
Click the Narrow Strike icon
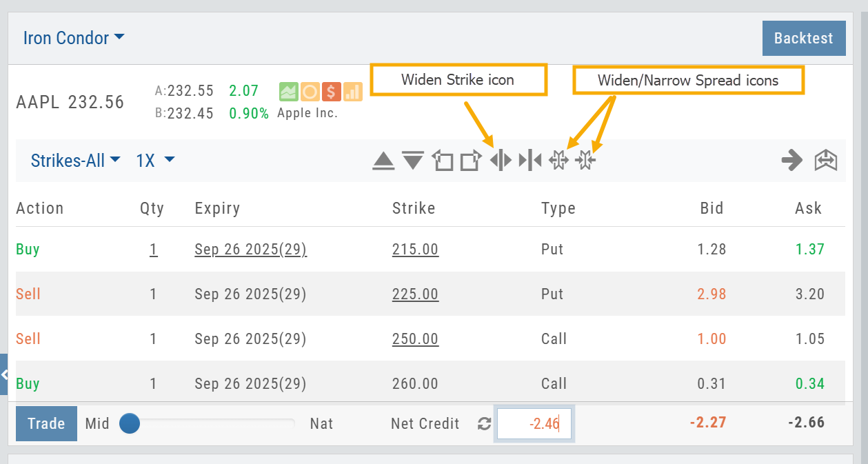coord(530,161)
